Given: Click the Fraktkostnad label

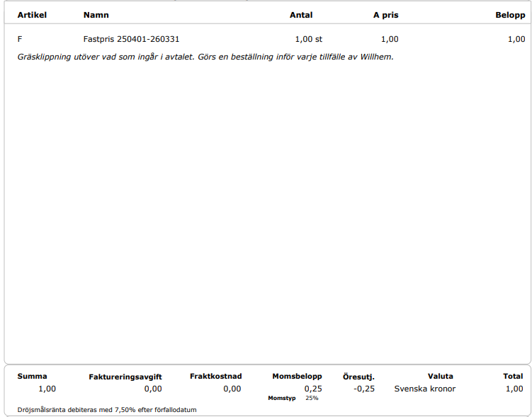Looking at the screenshot, I should [216, 377].
